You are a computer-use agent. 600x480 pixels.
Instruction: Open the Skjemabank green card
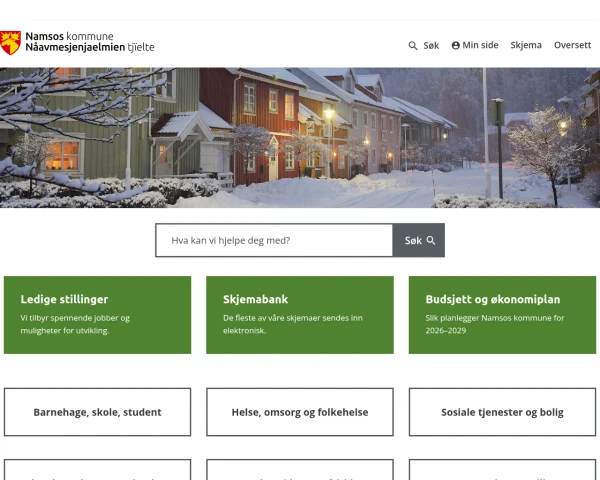coord(300,315)
